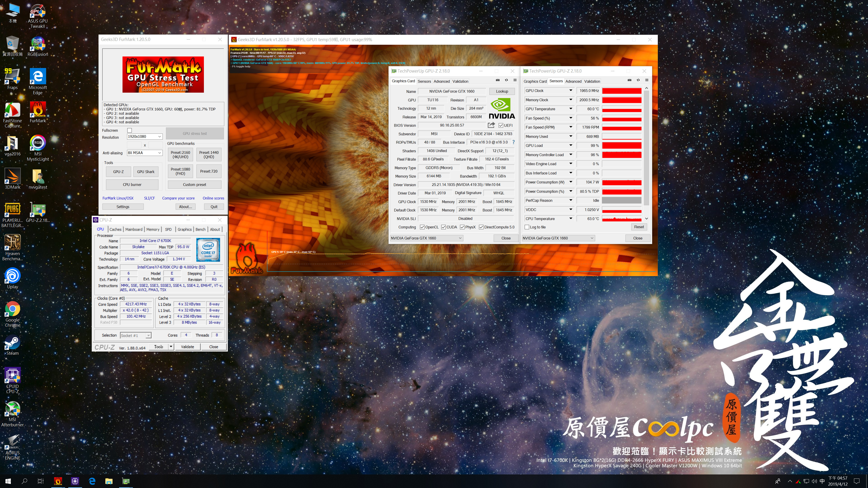Enable Log to file checkbox
This screenshot has width=868, height=488.
527,227
